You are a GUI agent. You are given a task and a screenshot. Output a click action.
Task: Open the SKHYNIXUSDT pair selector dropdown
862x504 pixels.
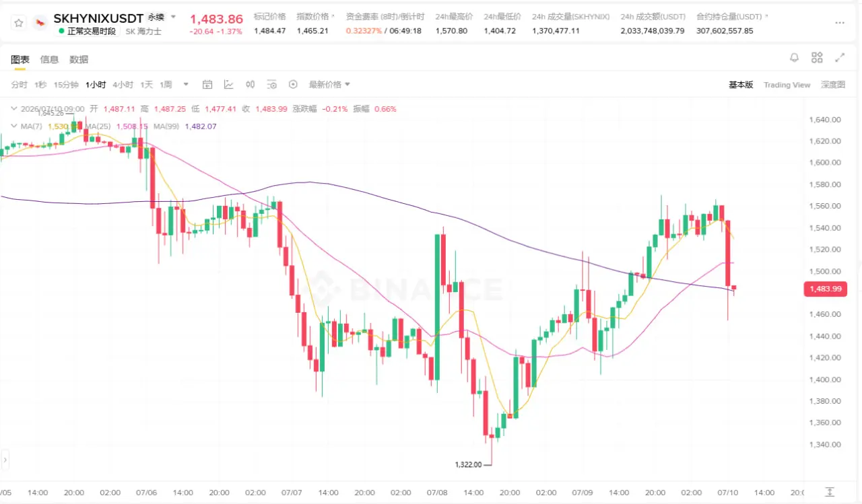pyautogui.click(x=173, y=17)
